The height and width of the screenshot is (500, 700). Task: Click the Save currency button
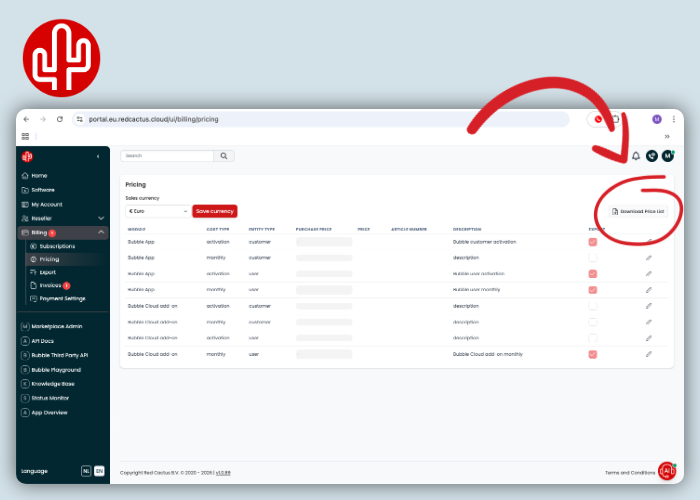(214, 211)
